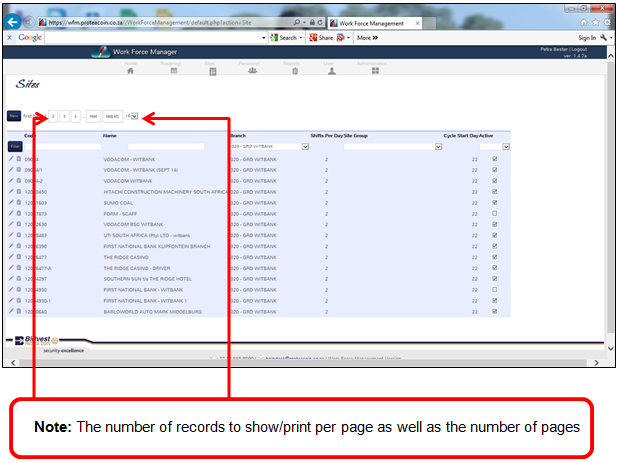Expand the Google Search button dropdown arrow
Image resolution: width=618 pixels, height=463 pixels.
(301, 38)
